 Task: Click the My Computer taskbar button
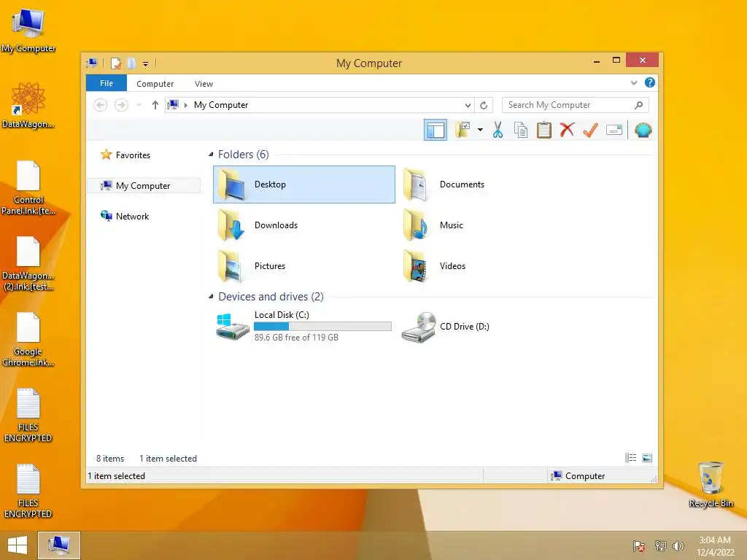pyautogui.click(x=58, y=545)
